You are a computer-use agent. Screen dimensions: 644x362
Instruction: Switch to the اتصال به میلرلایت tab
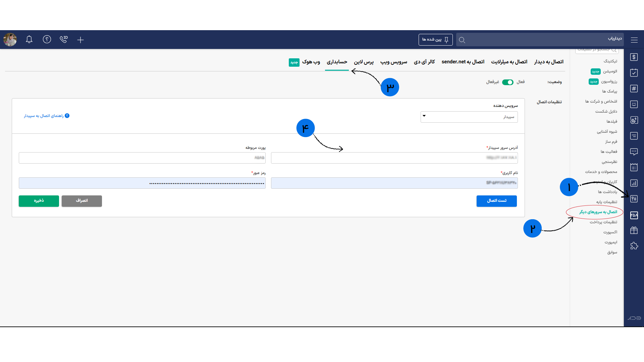pyautogui.click(x=509, y=62)
